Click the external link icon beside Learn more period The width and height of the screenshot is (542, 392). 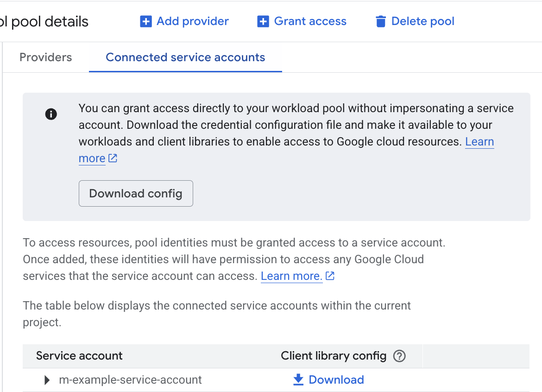tap(329, 275)
